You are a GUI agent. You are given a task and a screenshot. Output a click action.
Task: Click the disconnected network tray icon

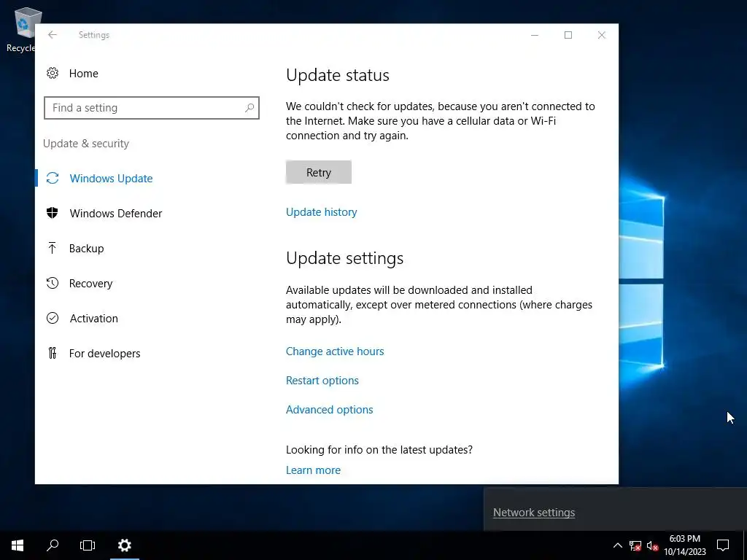(635, 545)
